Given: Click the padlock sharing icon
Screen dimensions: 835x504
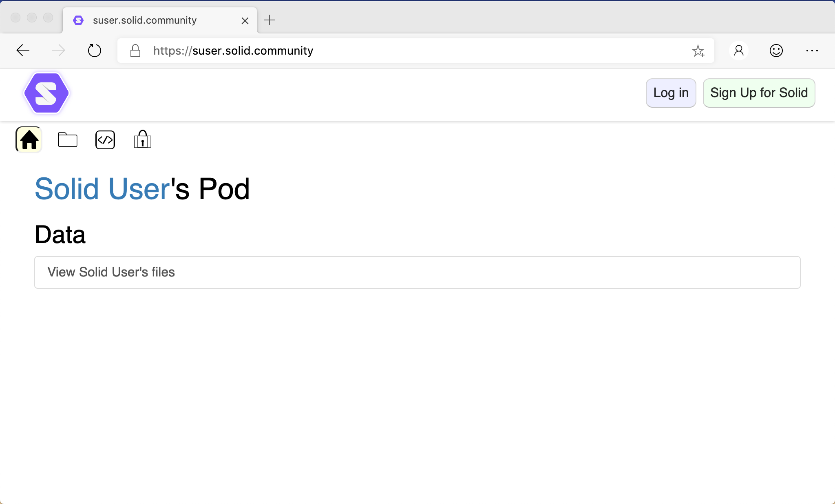Looking at the screenshot, I should click(142, 140).
